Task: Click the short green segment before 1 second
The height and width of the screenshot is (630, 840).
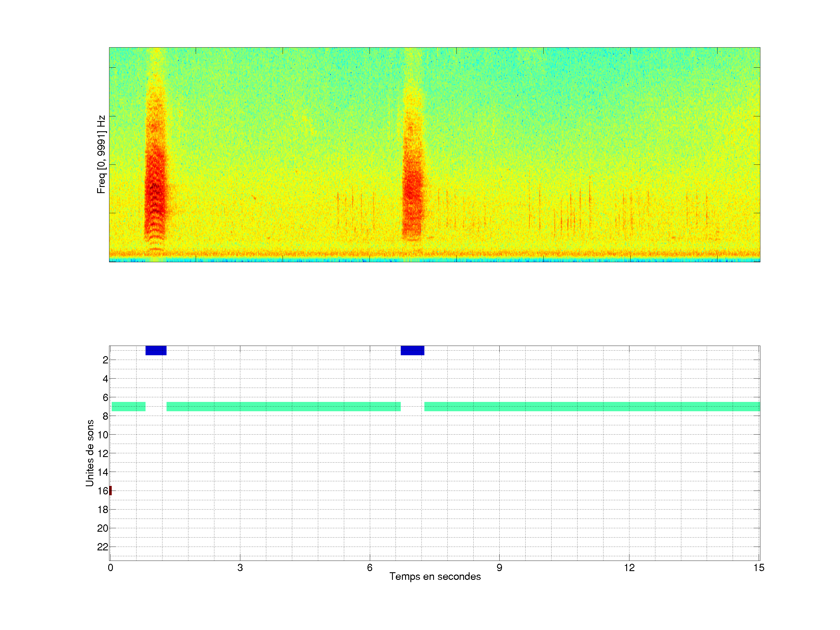Action: pyautogui.click(x=129, y=406)
